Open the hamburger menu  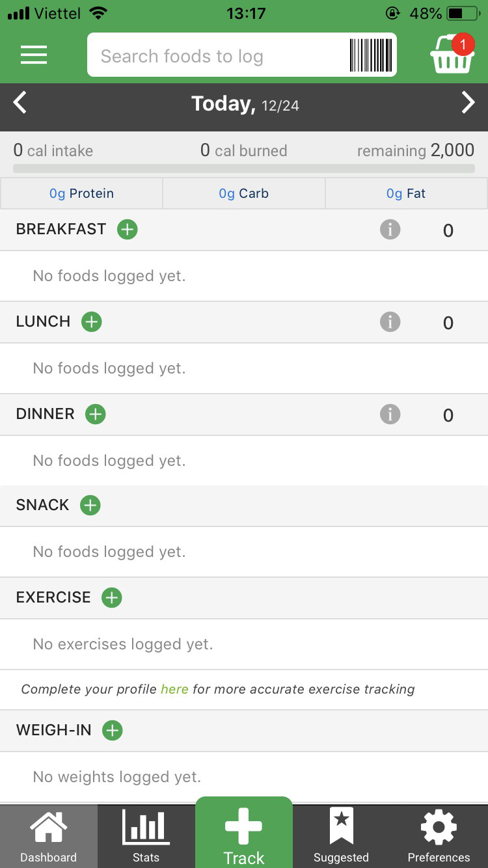click(x=34, y=55)
